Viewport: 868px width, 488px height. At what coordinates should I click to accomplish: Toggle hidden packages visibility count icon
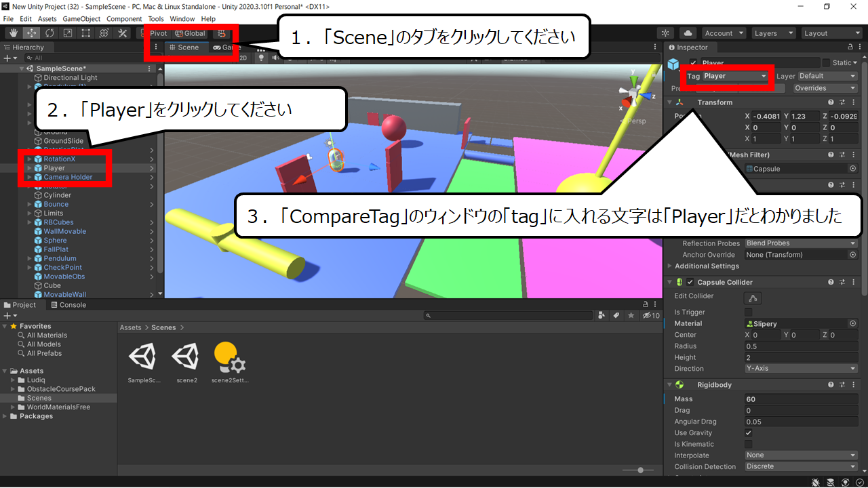point(651,316)
